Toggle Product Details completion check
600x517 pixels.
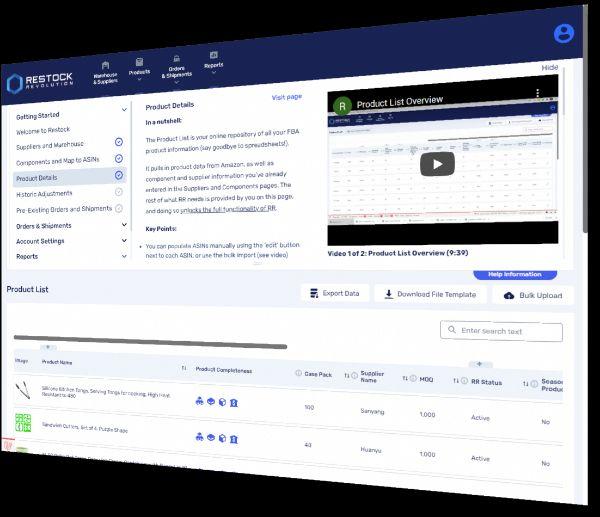pyautogui.click(x=119, y=175)
